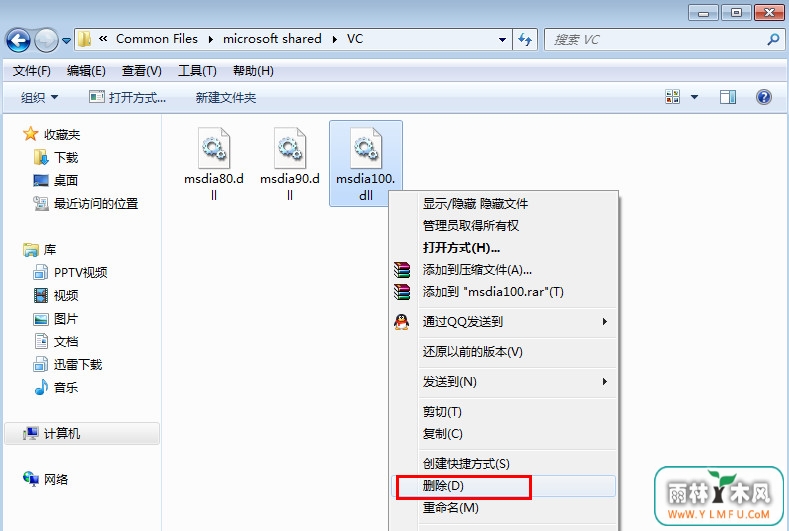Expand arrow after microsoft shared breadcrumb
The image size is (789, 531).
tap(335, 39)
